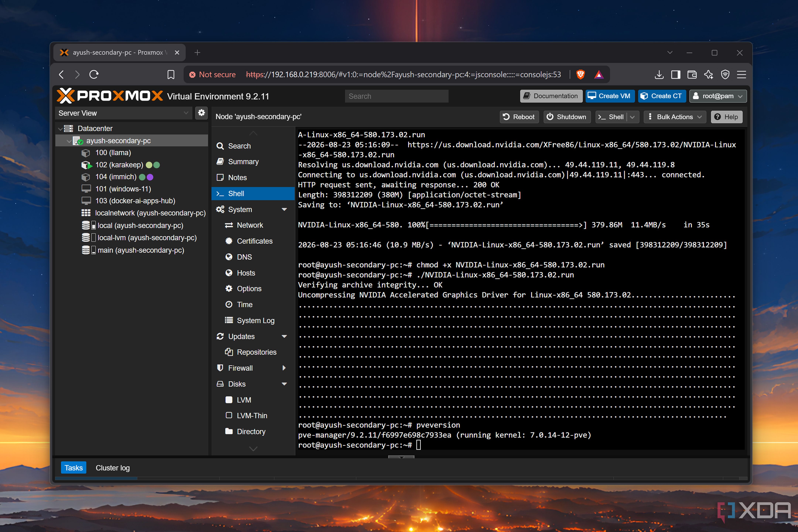Open the Brave VPN shield icon
Image resolution: width=798 pixels, height=532 pixels.
pyautogui.click(x=725, y=74)
